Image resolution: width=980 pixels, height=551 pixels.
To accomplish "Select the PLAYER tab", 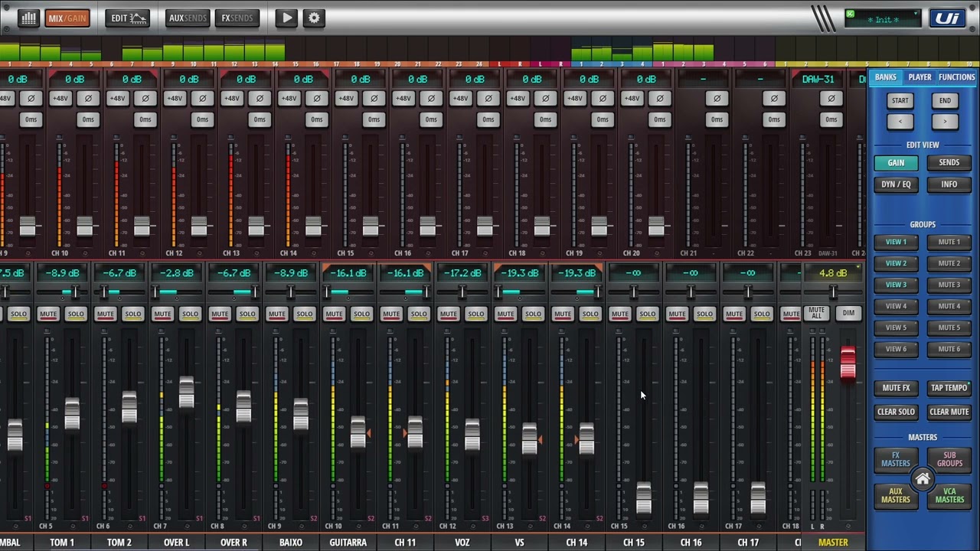I will click(920, 77).
